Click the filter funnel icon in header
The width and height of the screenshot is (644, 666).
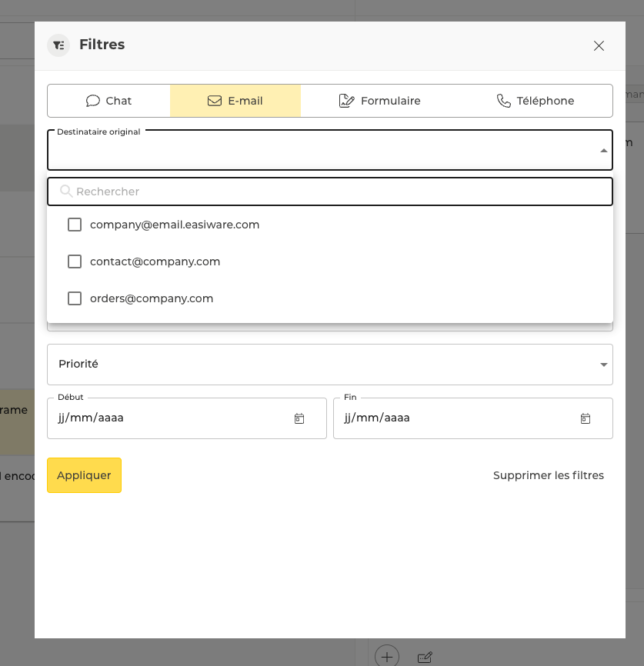click(x=58, y=45)
